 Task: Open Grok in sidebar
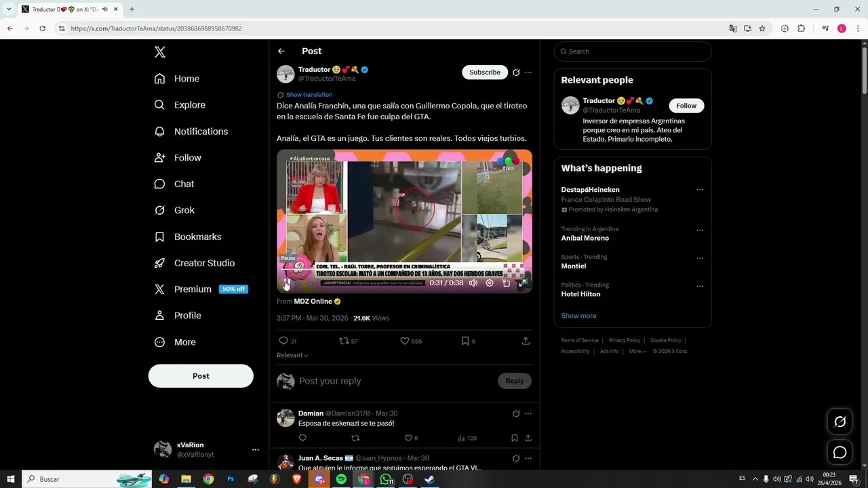[174, 210]
